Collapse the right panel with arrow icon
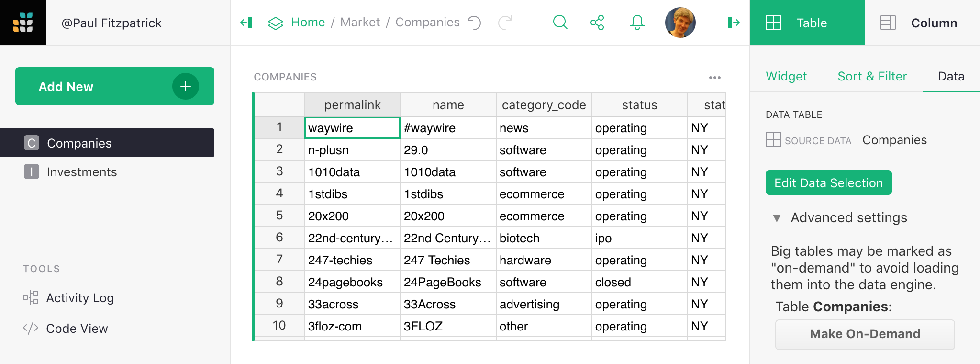The image size is (980, 364). click(734, 23)
